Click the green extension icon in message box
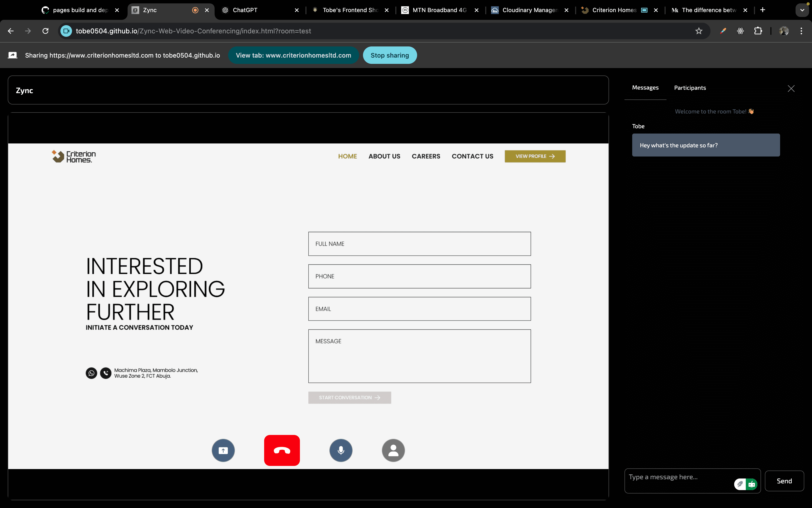The width and height of the screenshot is (812, 508). click(x=752, y=484)
